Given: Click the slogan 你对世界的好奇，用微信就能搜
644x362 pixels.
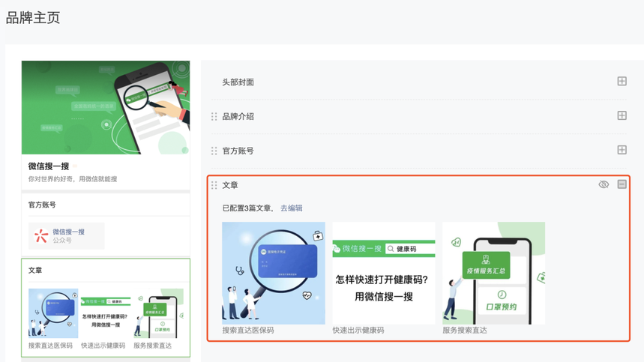Looking at the screenshot, I should (73, 179).
